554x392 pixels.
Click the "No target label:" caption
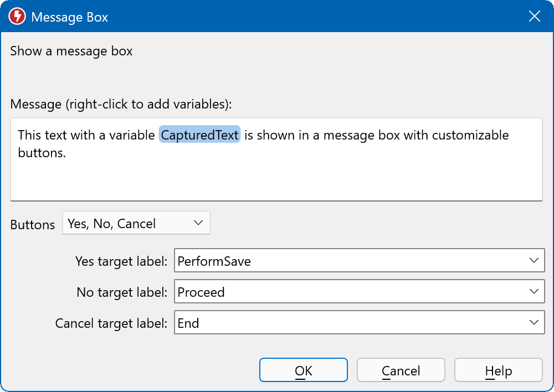tap(122, 292)
